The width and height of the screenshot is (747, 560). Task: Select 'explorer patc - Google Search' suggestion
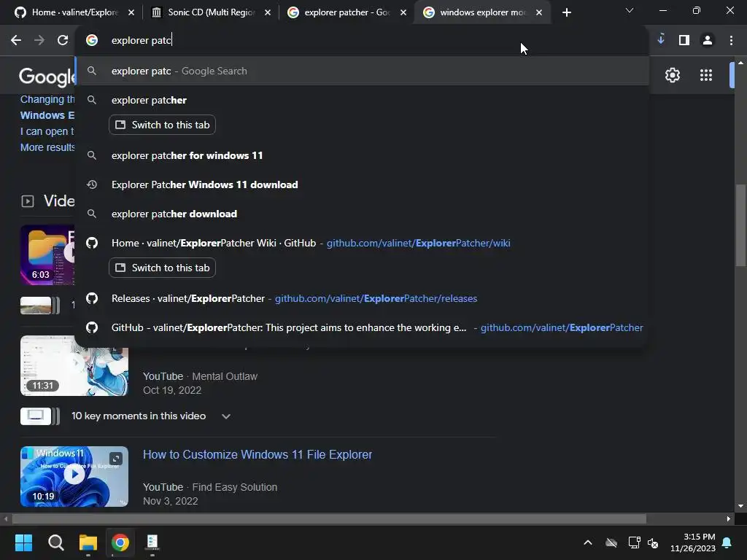(x=362, y=71)
